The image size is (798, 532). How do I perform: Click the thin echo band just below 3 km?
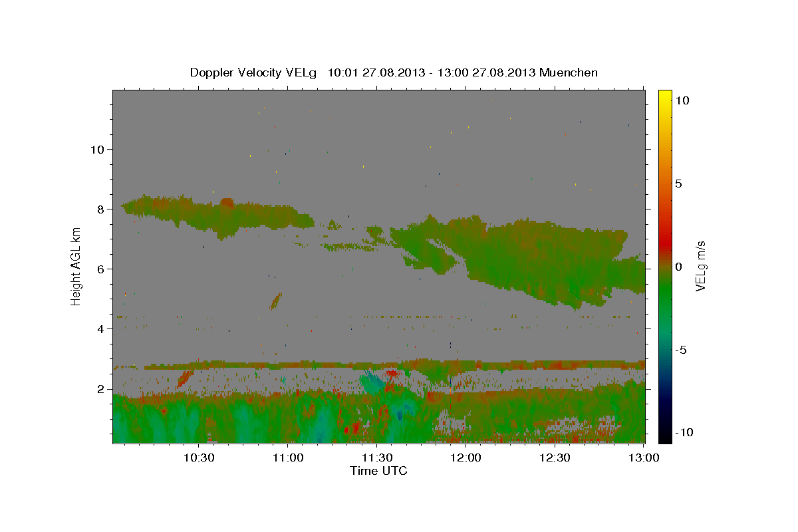pyautogui.click(x=379, y=364)
